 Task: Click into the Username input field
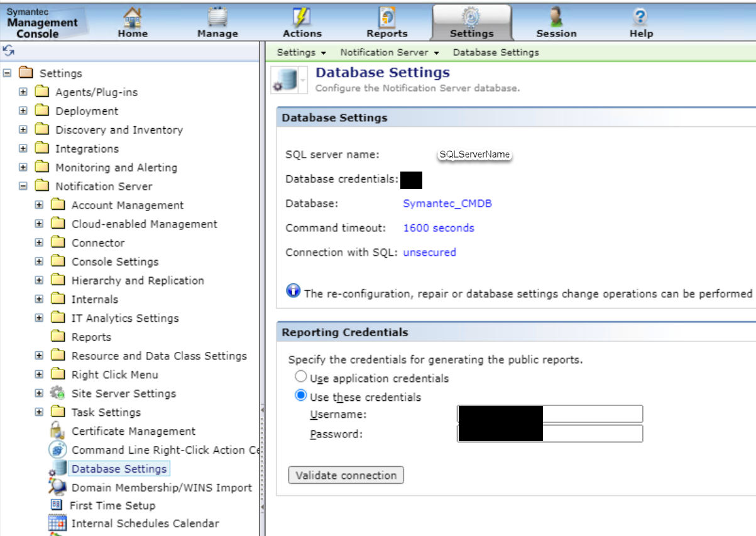pos(591,413)
